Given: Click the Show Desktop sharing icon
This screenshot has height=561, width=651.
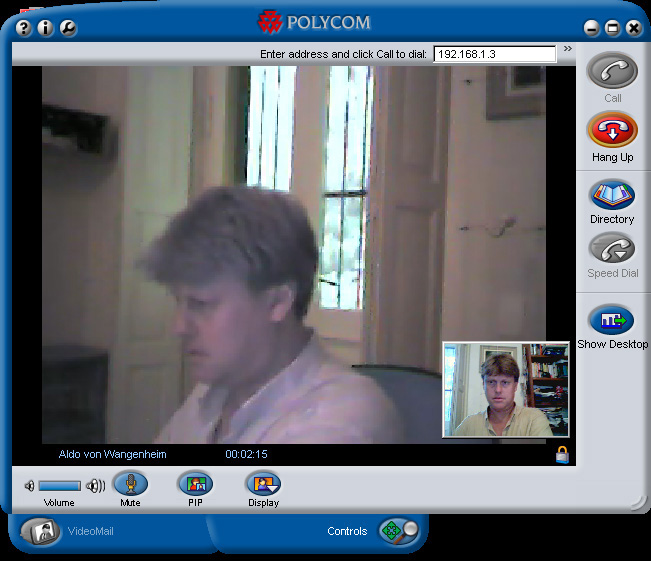Looking at the screenshot, I should tap(611, 320).
